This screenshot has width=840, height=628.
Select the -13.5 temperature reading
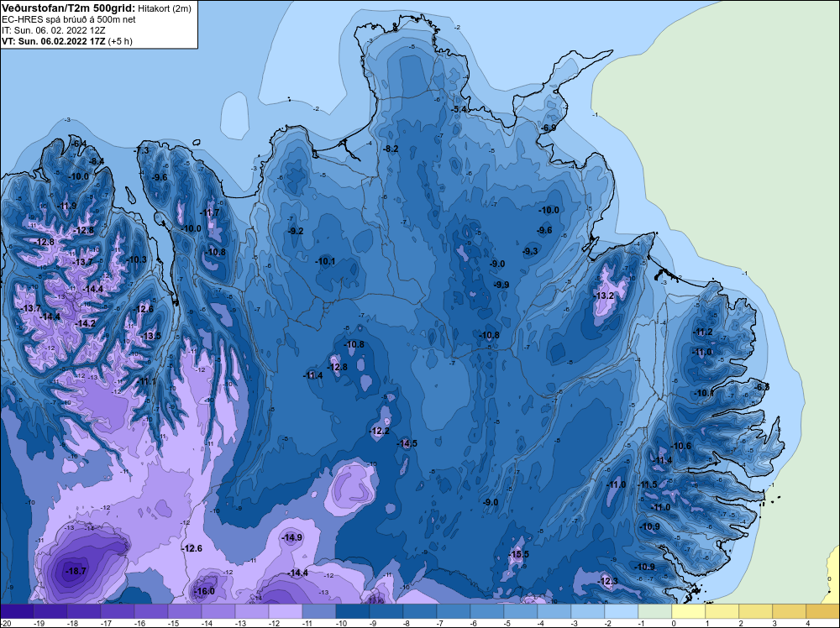pos(151,336)
